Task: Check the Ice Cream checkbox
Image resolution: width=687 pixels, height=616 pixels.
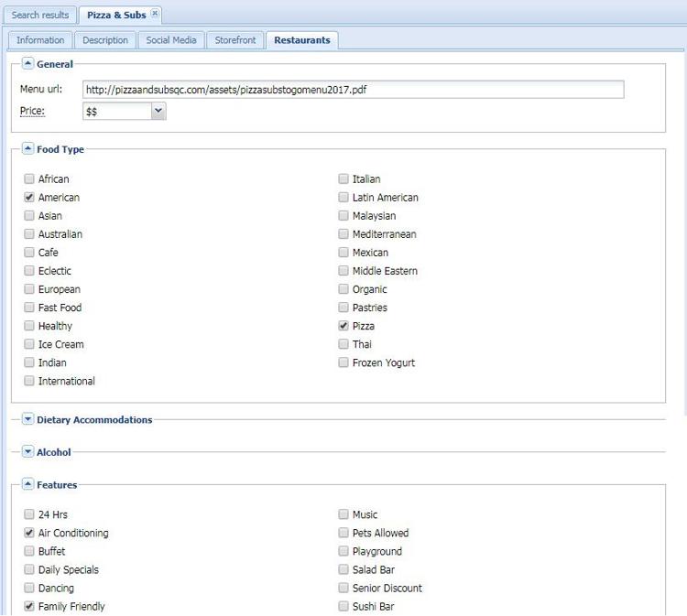Action: click(29, 344)
